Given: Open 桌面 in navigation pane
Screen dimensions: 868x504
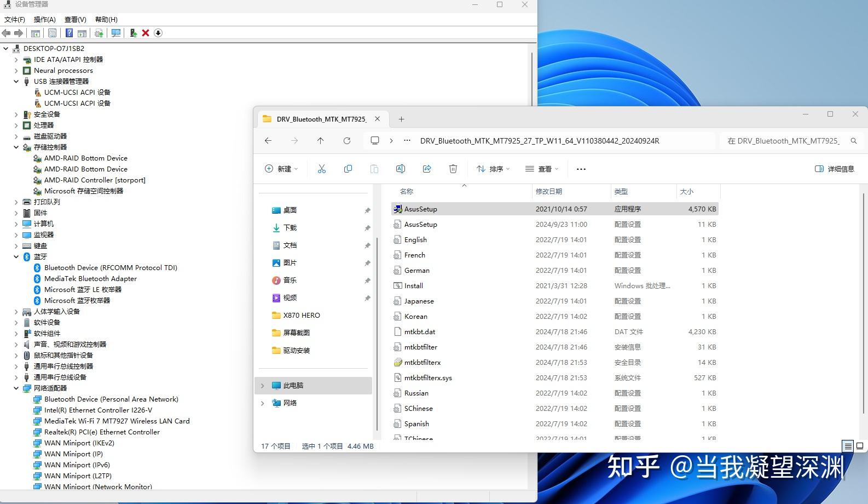Looking at the screenshot, I should click(x=290, y=210).
